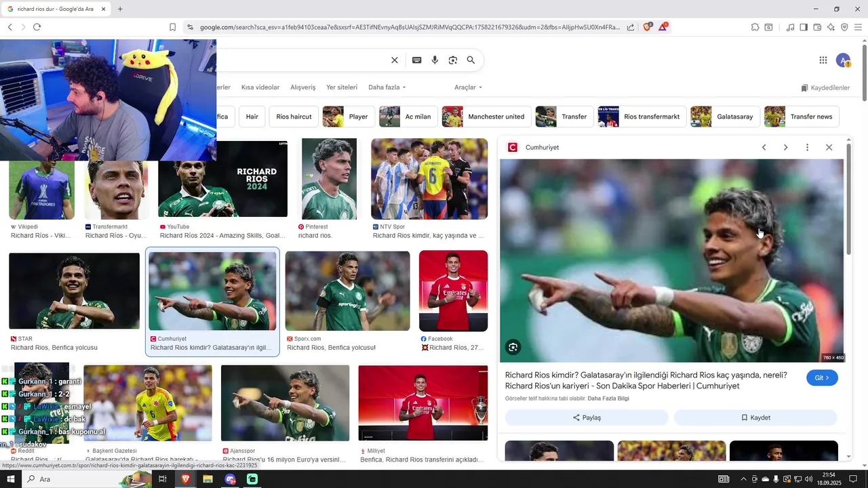Open NTV Spor Richard Rios kimdir thumbnail
The width and height of the screenshot is (868, 488).
[429, 179]
